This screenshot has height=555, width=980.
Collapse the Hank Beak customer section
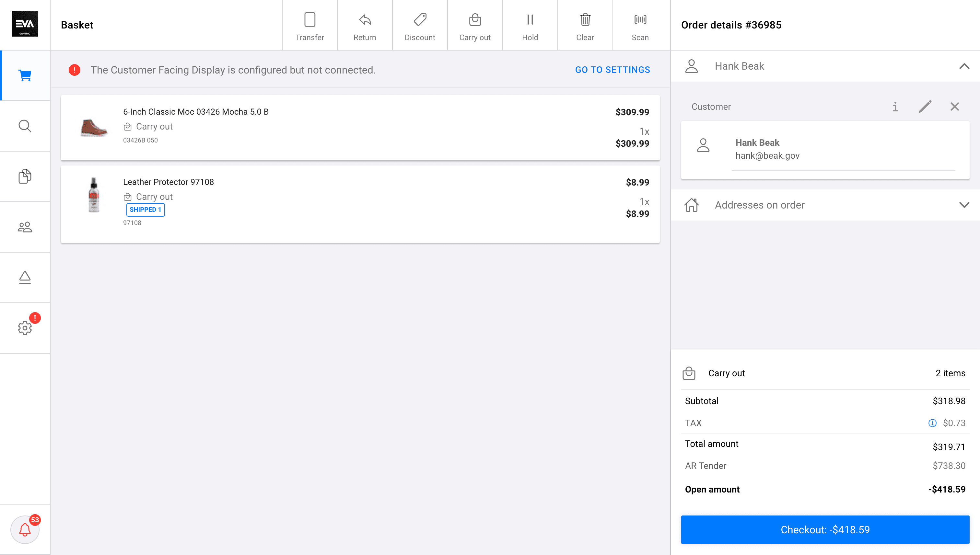pos(964,66)
